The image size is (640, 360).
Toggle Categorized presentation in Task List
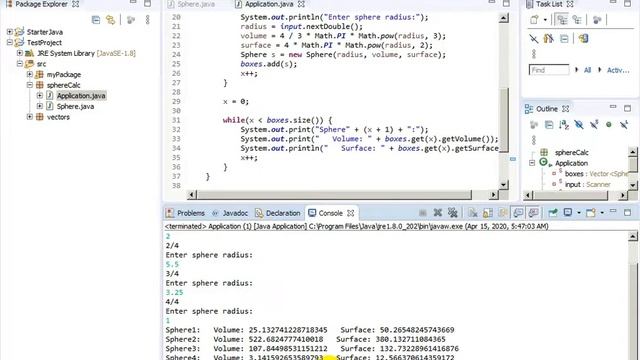562,20
